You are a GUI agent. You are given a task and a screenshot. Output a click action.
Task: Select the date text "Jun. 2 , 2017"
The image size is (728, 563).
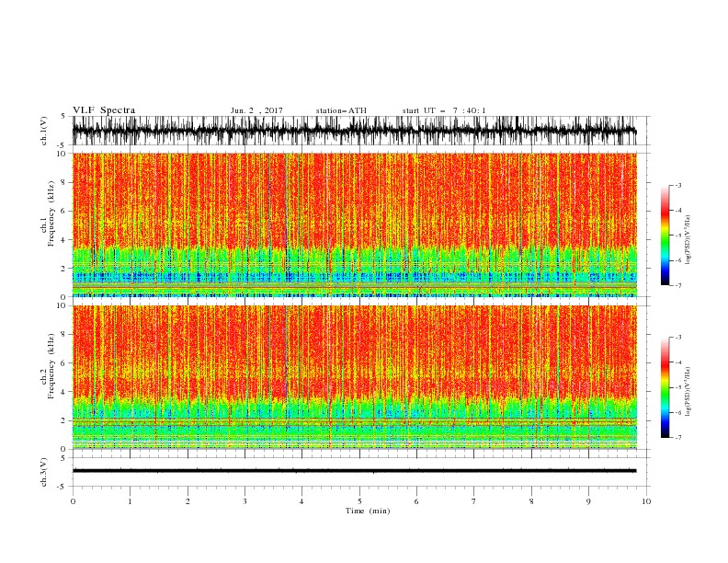(256, 110)
